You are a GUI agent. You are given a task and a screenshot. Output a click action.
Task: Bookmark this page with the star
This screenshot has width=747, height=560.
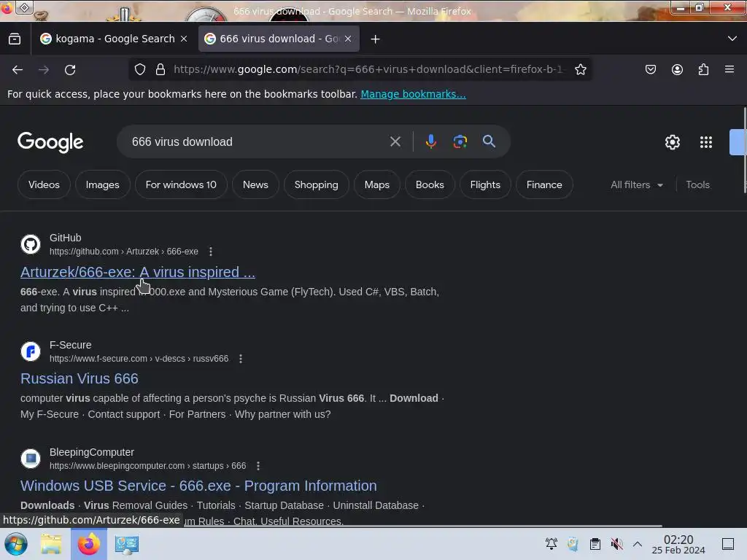tap(580, 69)
